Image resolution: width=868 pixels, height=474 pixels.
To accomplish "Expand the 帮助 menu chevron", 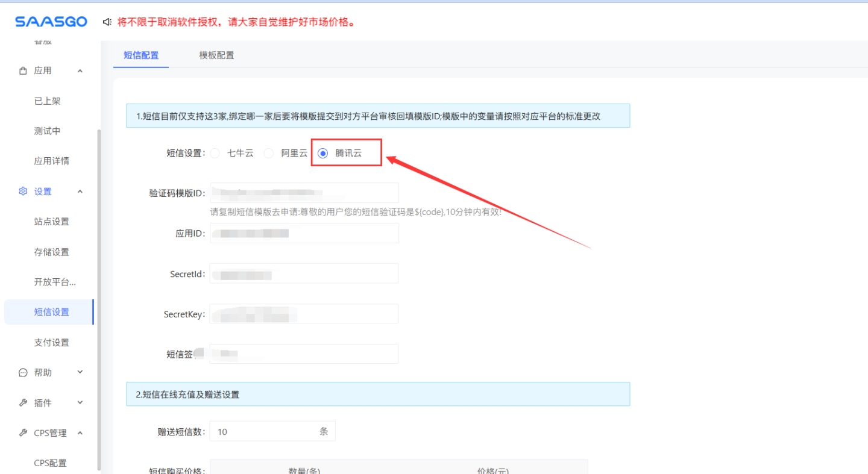I will [x=80, y=373].
